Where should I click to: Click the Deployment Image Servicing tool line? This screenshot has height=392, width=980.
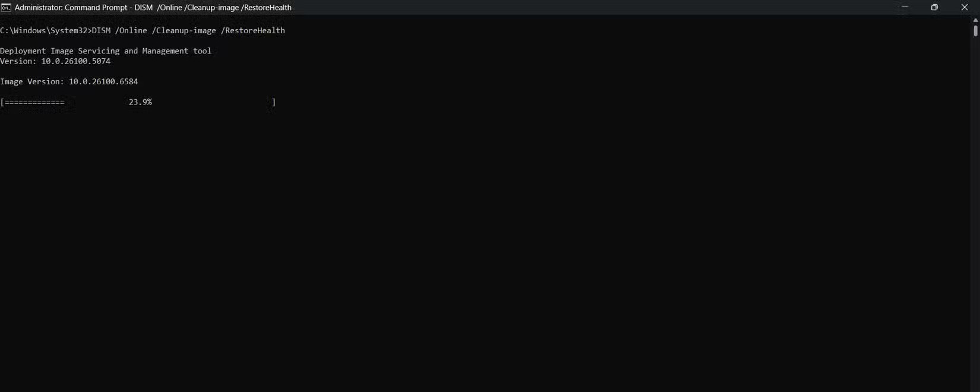click(x=106, y=51)
